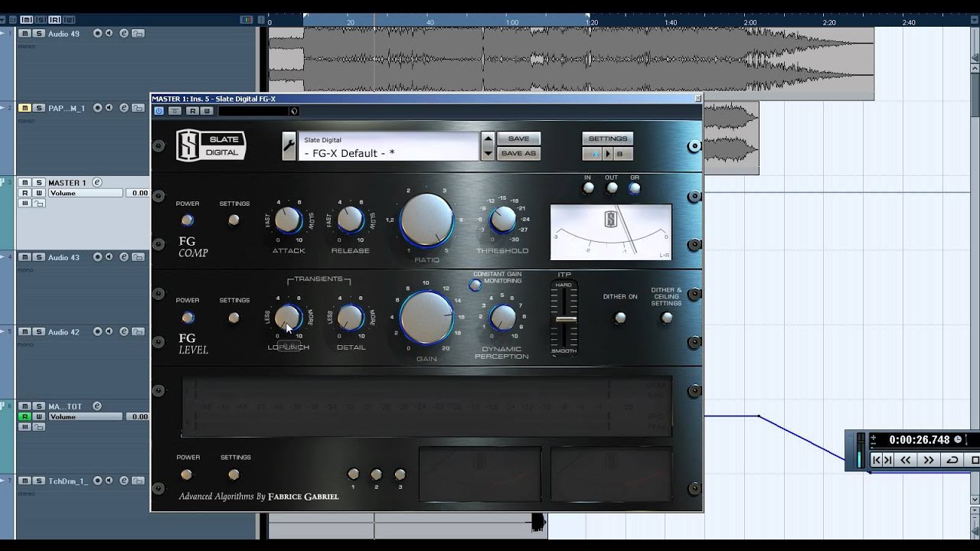Toggle FG Comp POWER button
980x551 pixels.
coord(187,220)
